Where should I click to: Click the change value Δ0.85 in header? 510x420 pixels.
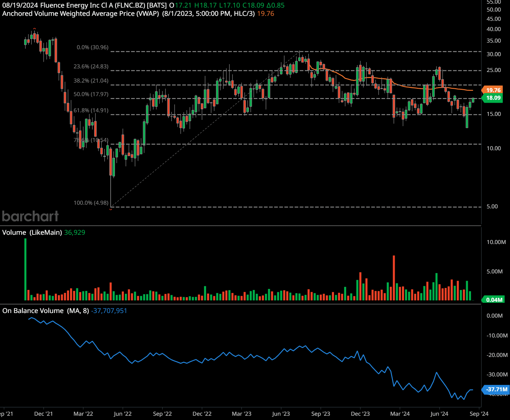tap(275, 5)
